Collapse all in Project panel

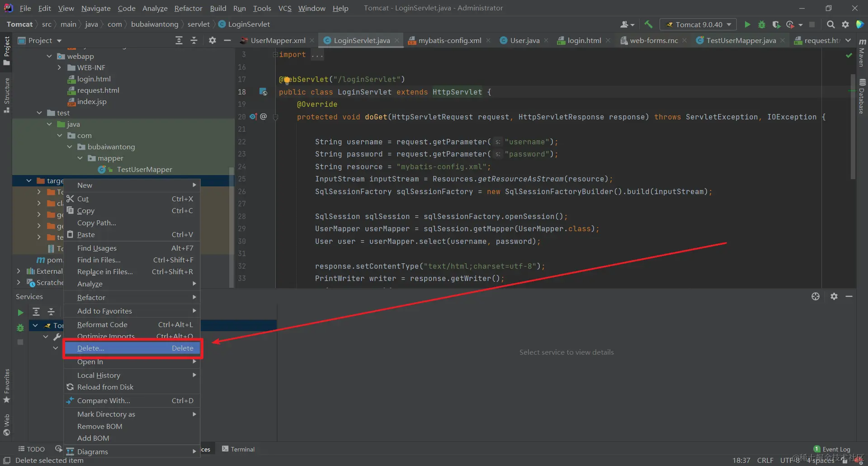[x=194, y=41]
